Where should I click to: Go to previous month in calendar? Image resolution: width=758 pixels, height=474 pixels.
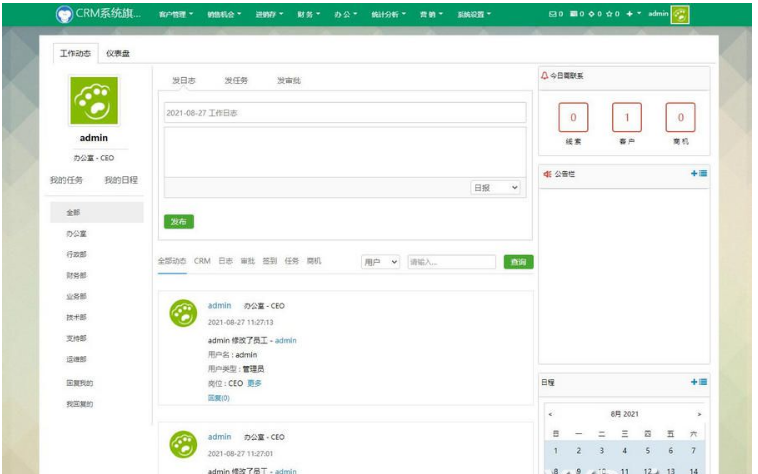[550, 414]
